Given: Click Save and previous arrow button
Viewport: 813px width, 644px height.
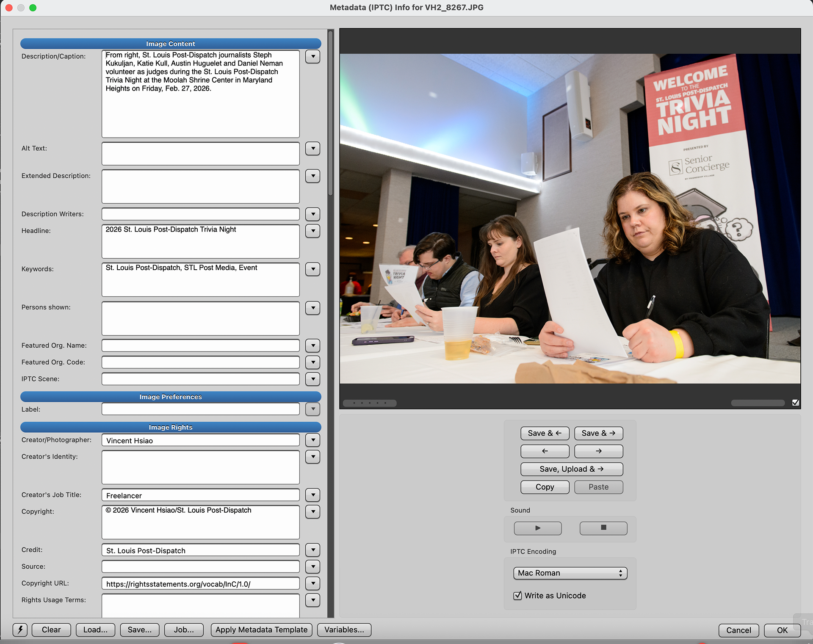Looking at the screenshot, I should tap(545, 433).
